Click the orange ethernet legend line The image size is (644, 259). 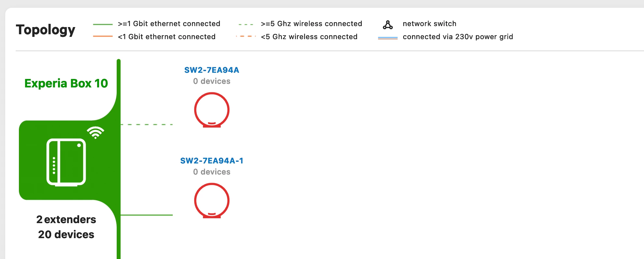(x=103, y=36)
